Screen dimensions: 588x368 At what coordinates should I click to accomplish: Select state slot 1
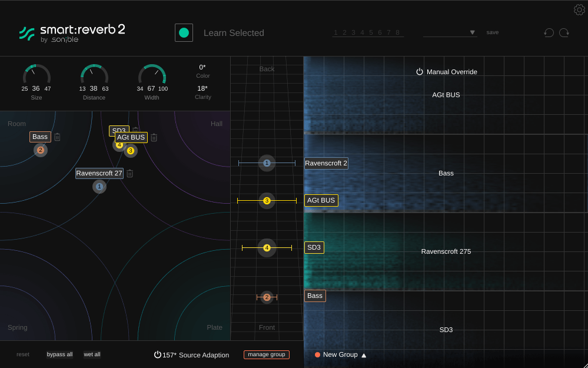[335, 32]
